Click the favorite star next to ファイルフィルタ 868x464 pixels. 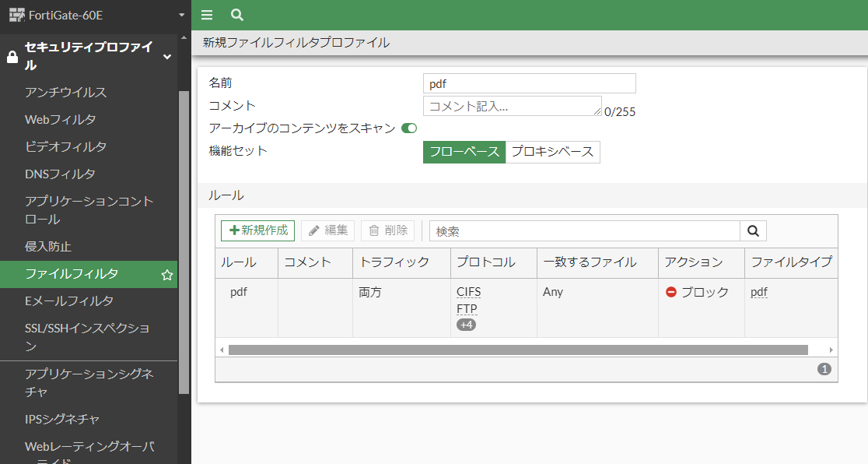pyautogui.click(x=166, y=274)
